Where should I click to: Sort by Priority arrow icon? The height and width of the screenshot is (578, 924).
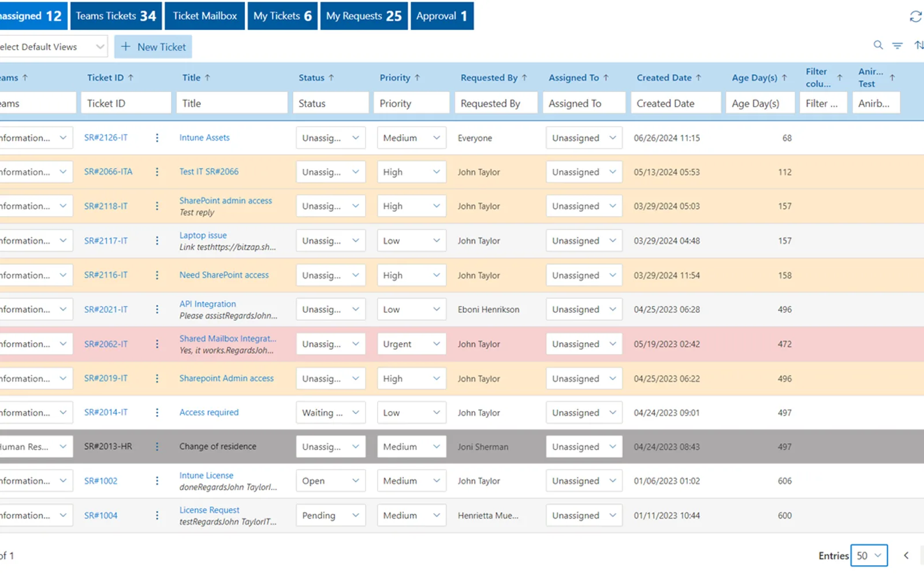tap(417, 77)
